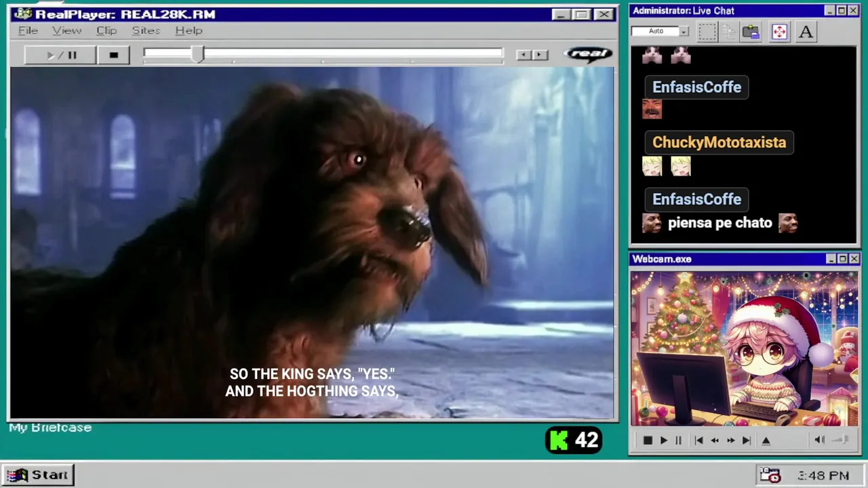Minimize the Webcam.exe window
Viewport: 868px width, 488px height.
point(831,259)
